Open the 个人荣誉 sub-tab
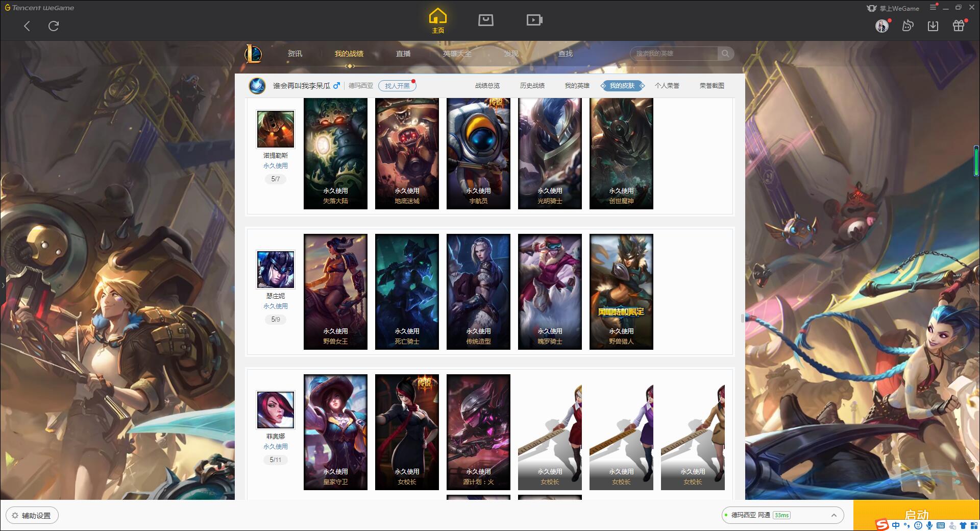The image size is (980, 531). pos(667,86)
